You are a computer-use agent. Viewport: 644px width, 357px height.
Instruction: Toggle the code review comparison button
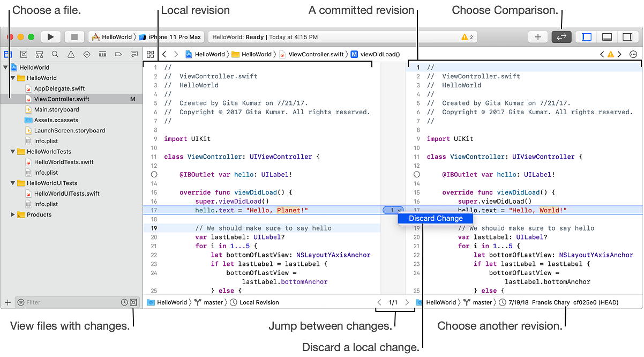tap(561, 37)
